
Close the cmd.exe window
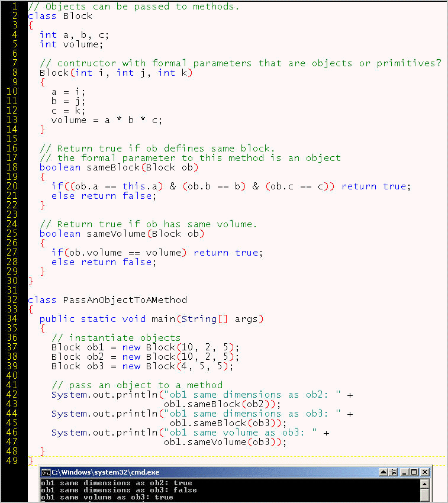click(425, 472)
